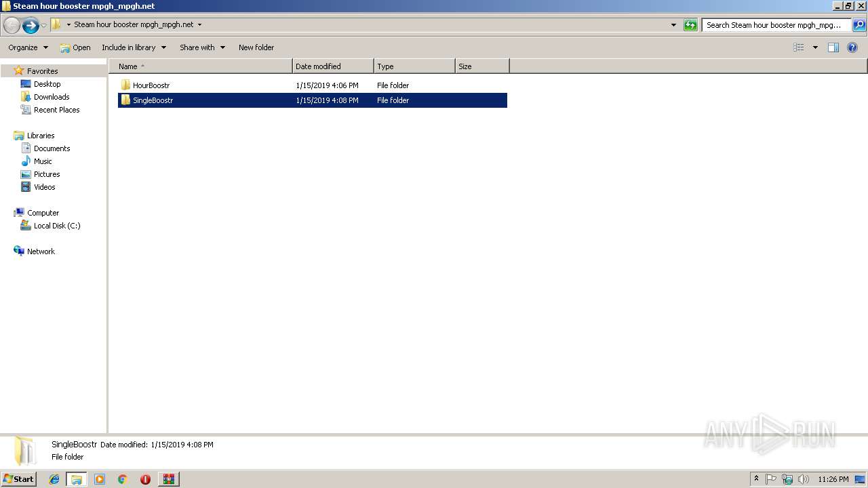The image size is (868, 488).
Task: Launch Internet Explorer from taskbar
Action: click(x=54, y=479)
